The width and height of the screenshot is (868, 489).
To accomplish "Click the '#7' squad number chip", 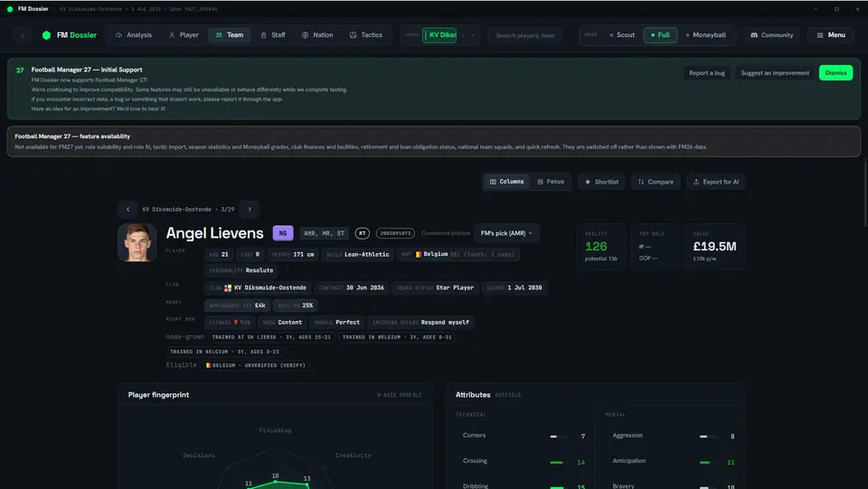I will point(362,233).
